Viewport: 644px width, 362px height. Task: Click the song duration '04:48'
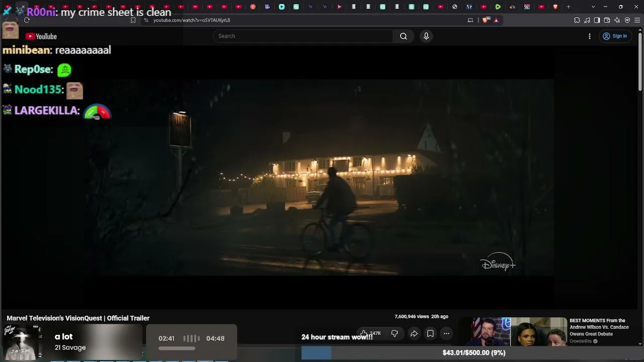point(215,338)
